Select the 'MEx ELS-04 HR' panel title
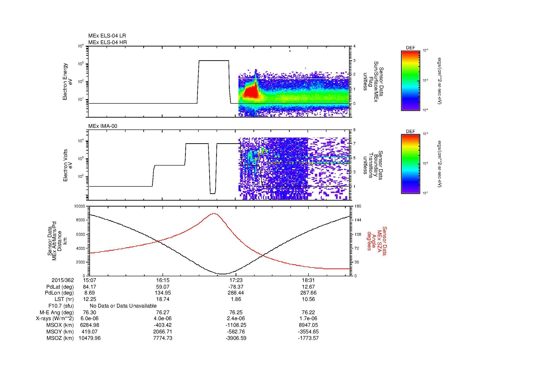This screenshot has width=555, height=392. coord(107,42)
